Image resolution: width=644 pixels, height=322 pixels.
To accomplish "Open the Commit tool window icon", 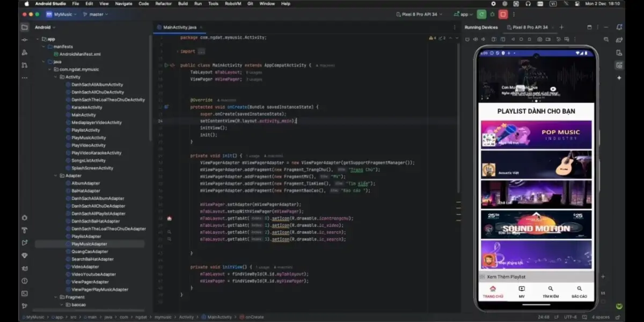I will (x=25, y=40).
